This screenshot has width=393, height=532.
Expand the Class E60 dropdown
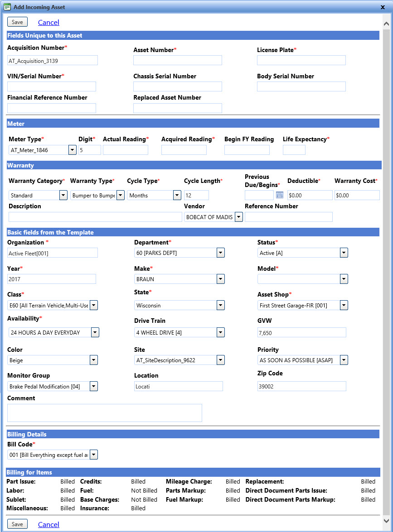click(x=94, y=305)
